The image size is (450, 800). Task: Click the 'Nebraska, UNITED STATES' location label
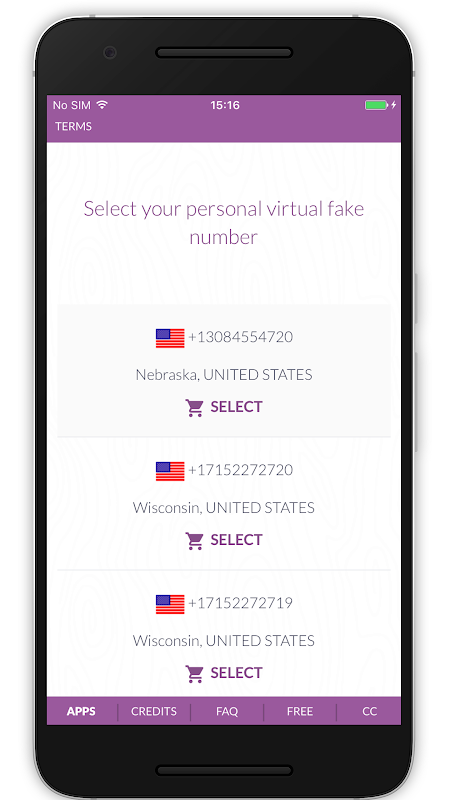point(223,375)
